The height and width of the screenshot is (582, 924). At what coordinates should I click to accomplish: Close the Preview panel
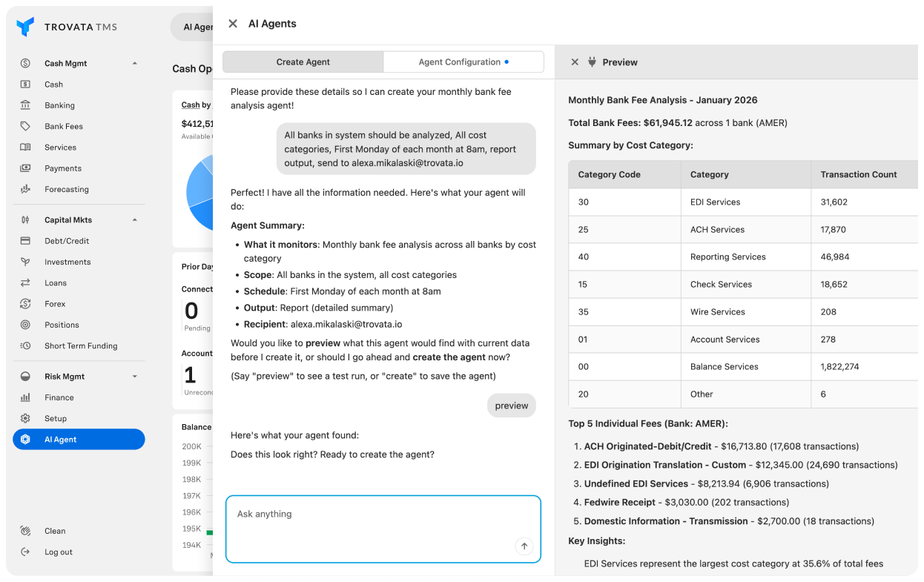(575, 62)
